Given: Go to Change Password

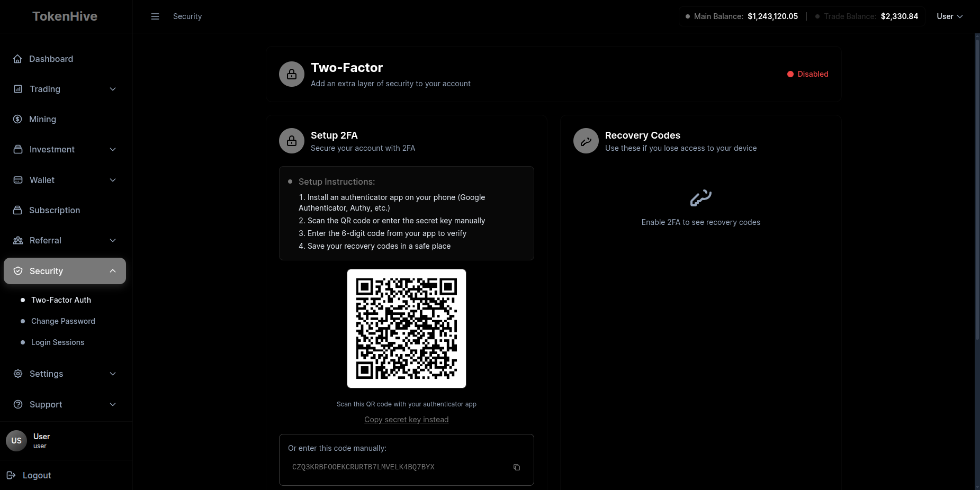Looking at the screenshot, I should pyautogui.click(x=63, y=321).
